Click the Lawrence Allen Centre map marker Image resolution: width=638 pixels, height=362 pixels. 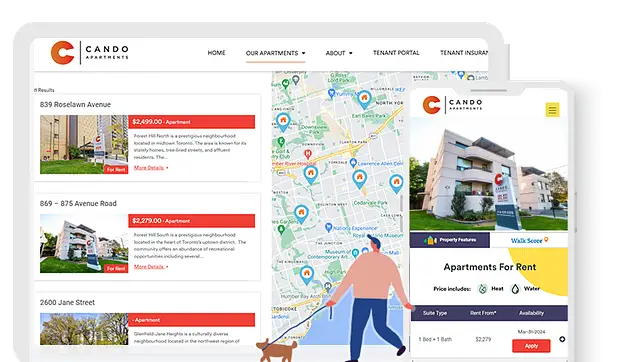click(353, 164)
